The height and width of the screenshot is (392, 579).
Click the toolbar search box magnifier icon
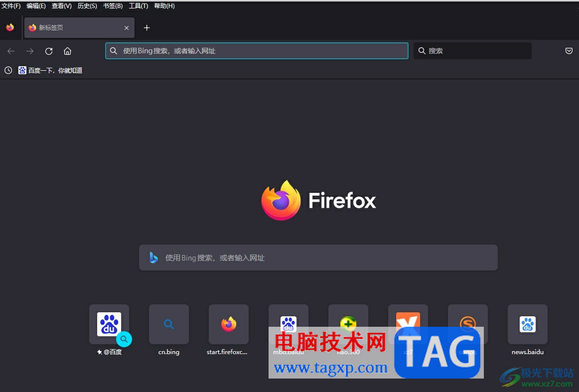point(422,51)
